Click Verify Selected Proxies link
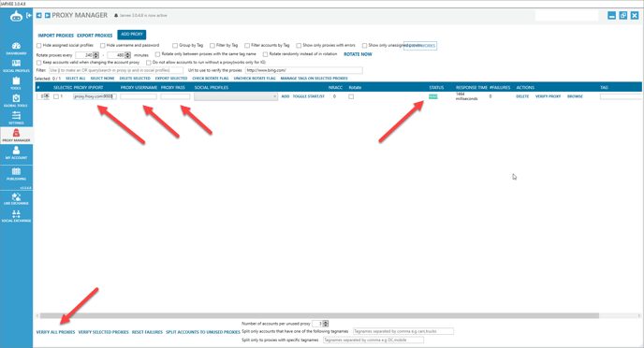The height and width of the screenshot is (348, 644). 104,332
